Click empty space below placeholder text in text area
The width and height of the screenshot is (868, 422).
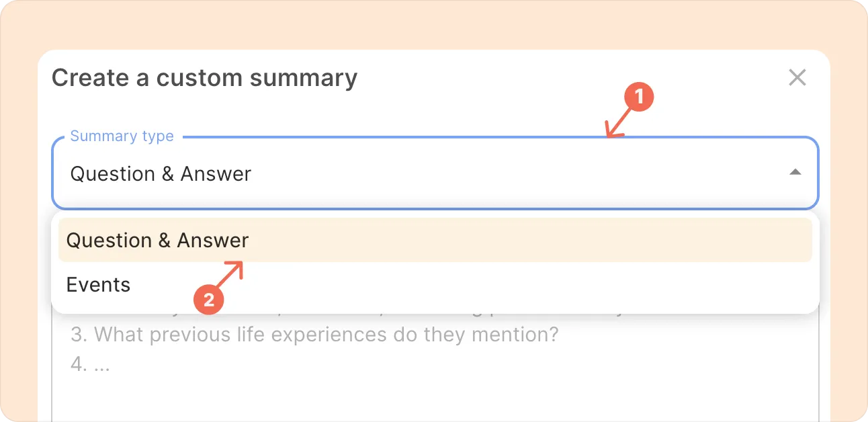click(x=435, y=400)
